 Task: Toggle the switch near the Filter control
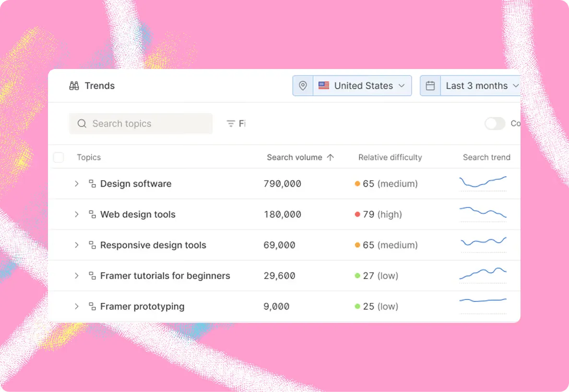click(x=495, y=124)
